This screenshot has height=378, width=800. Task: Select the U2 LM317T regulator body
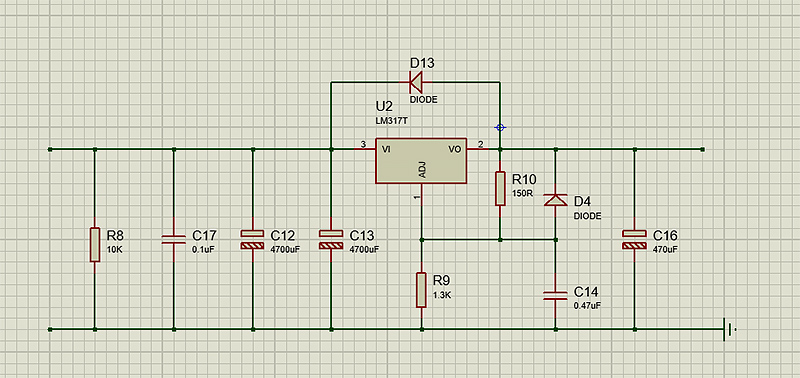(x=421, y=161)
